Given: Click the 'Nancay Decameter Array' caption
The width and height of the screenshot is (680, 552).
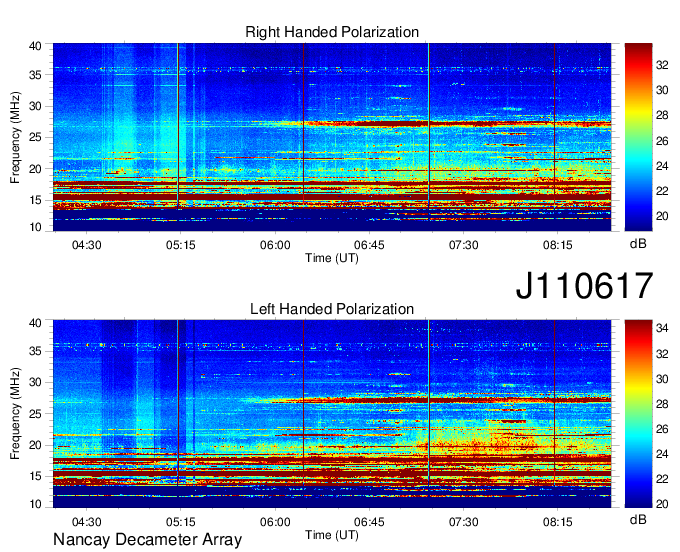Looking at the screenshot, I should point(147,540).
